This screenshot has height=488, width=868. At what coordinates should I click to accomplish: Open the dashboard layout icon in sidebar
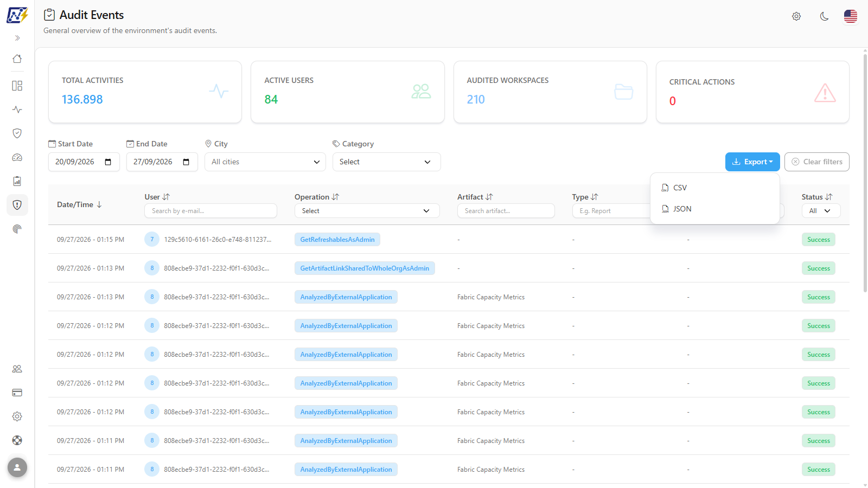[17, 86]
